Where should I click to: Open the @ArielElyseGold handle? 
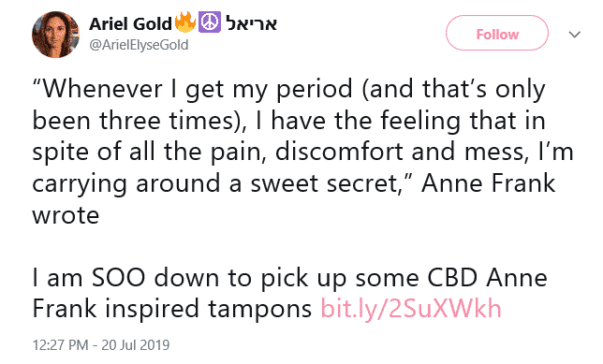tap(139, 45)
